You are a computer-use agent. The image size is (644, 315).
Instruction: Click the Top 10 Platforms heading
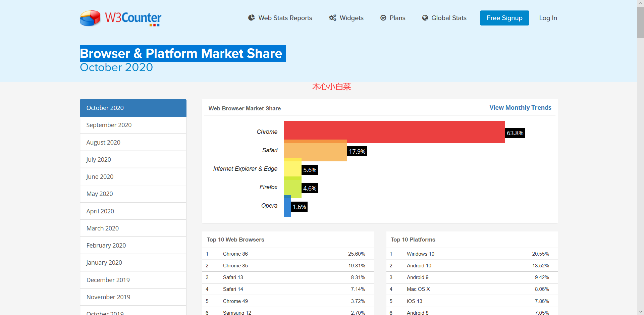tap(413, 240)
